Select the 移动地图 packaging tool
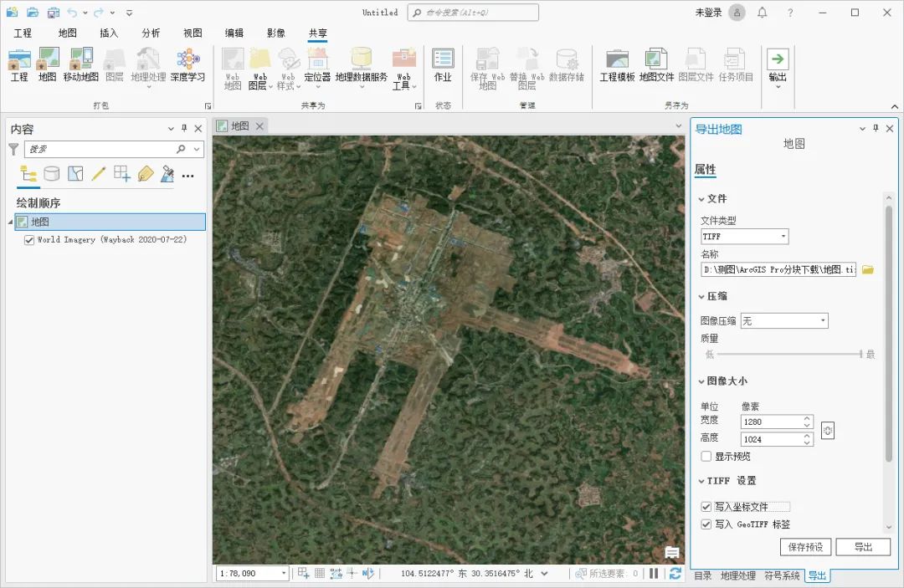 pyautogui.click(x=80, y=67)
